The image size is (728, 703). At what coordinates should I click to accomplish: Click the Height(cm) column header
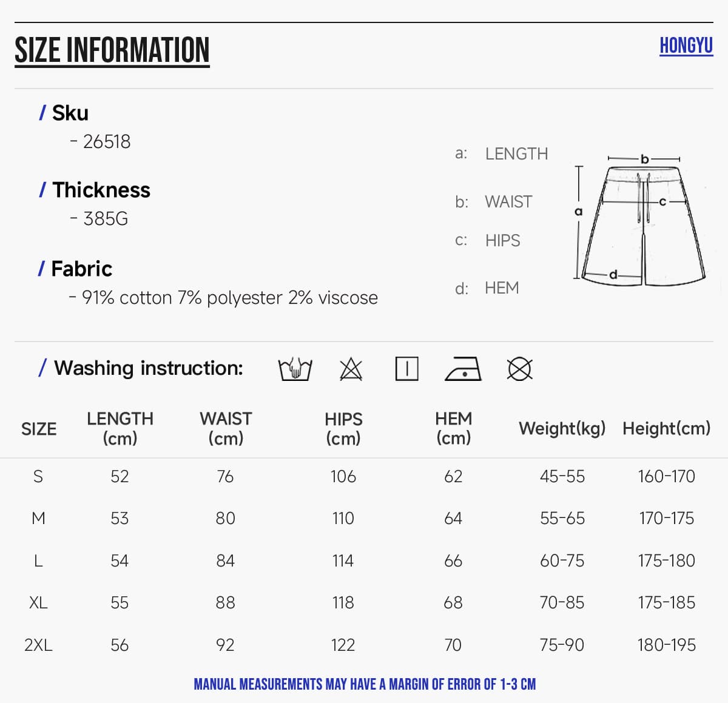tap(666, 428)
